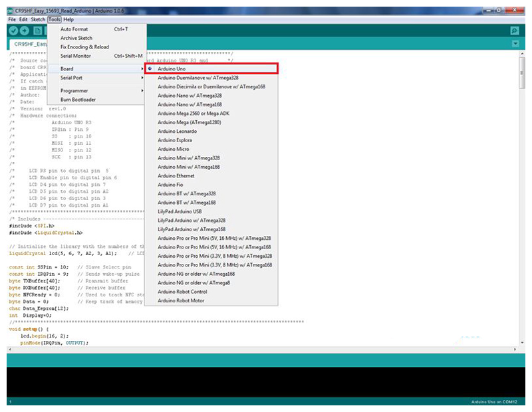Open the tab dropdown arrow menu
The width and height of the screenshot is (532, 412).
click(515, 44)
